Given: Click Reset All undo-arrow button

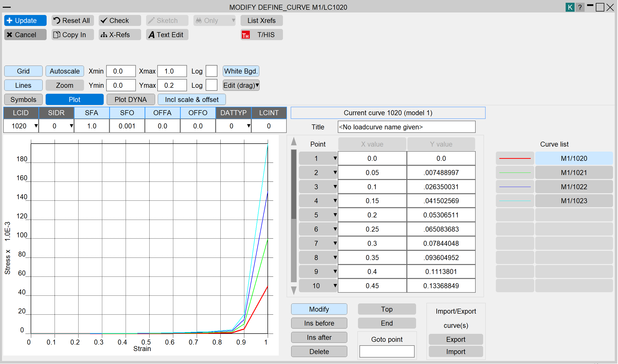Looking at the screenshot, I should pos(73,20).
